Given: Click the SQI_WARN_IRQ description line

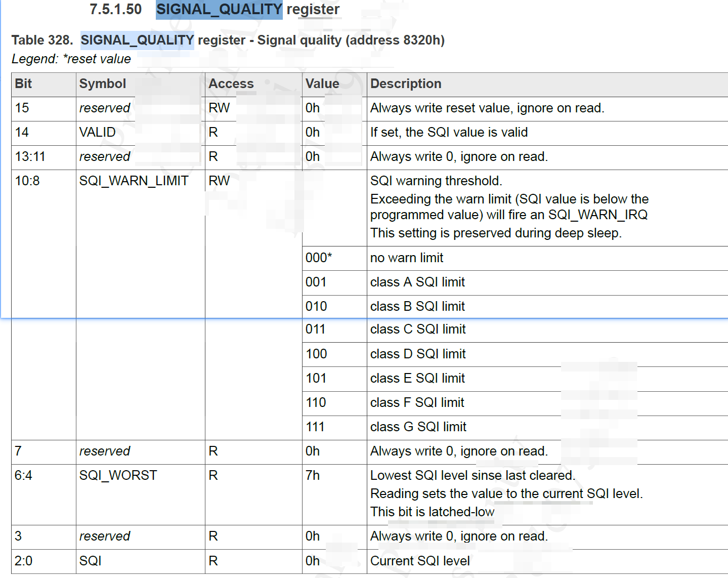Looking at the screenshot, I should [x=509, y=215].
